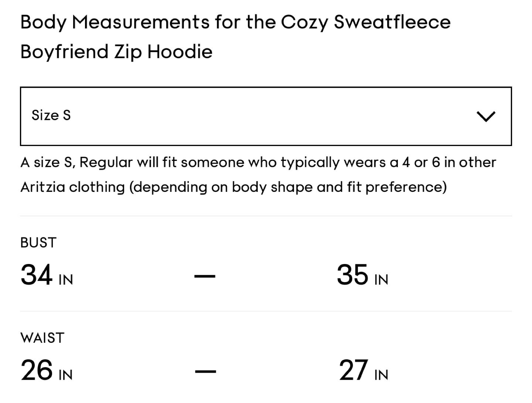
Task: Open the Size S dropdown
Action: click(x=266, y=116)
